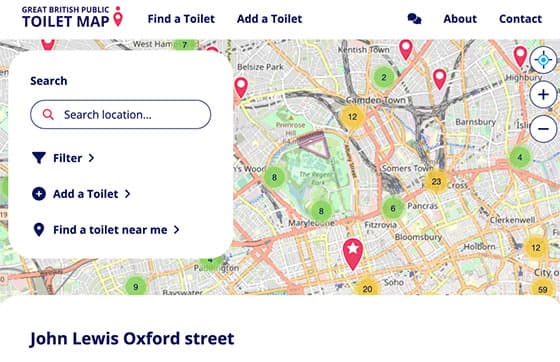Open the red pin marker near Belsize Park

[x=241, y=87]
